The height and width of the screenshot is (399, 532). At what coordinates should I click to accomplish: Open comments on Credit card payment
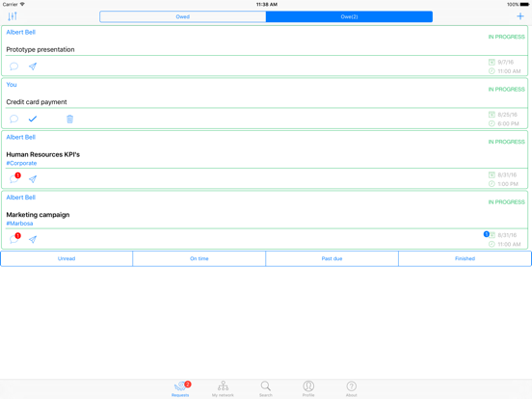point(13,119)
